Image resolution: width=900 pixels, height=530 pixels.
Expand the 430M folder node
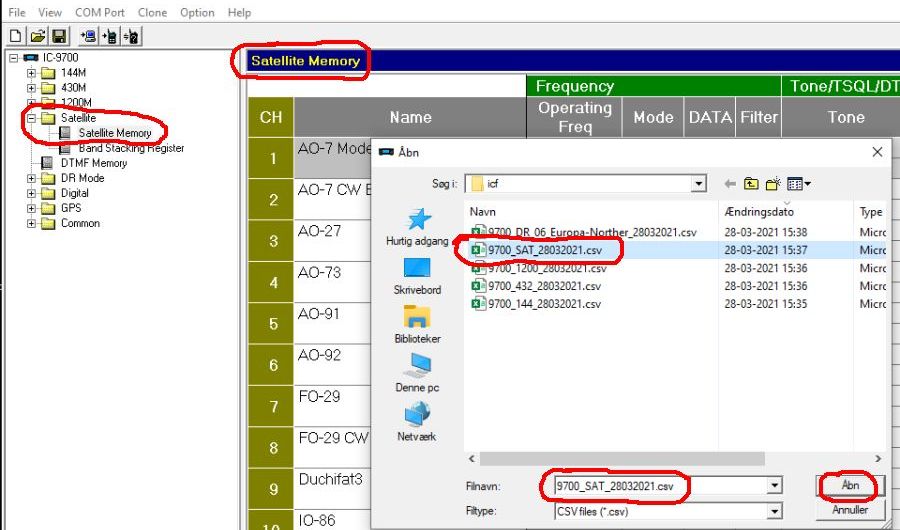point(32,88)
